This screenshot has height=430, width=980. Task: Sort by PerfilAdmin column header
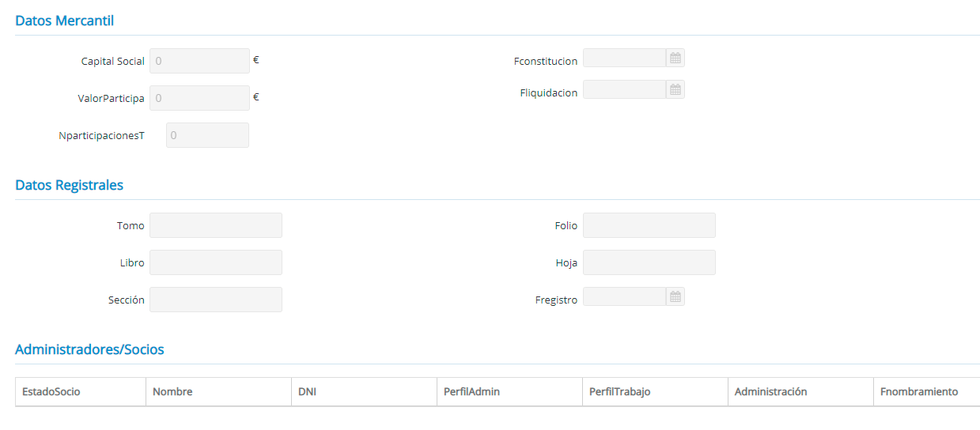471,392
